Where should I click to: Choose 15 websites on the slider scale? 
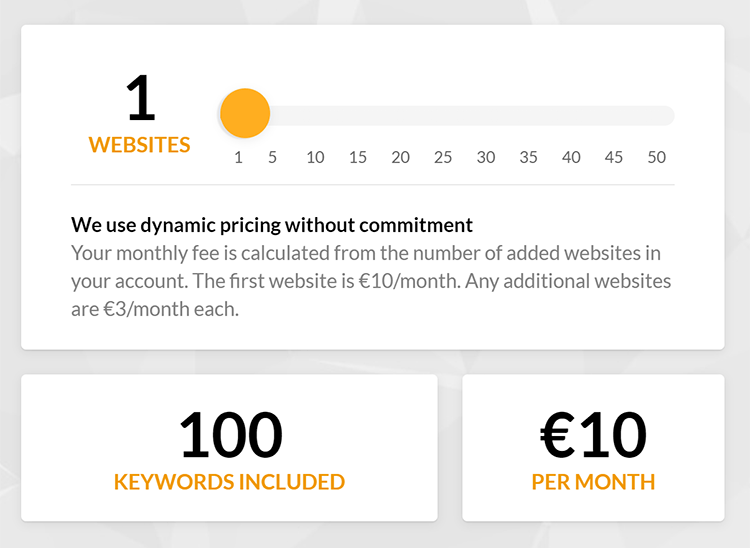(x=358, y=157)
